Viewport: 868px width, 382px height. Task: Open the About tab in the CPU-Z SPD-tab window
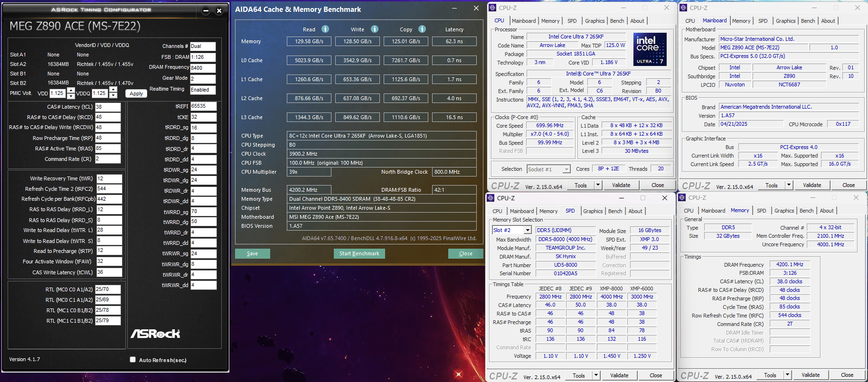635,211
